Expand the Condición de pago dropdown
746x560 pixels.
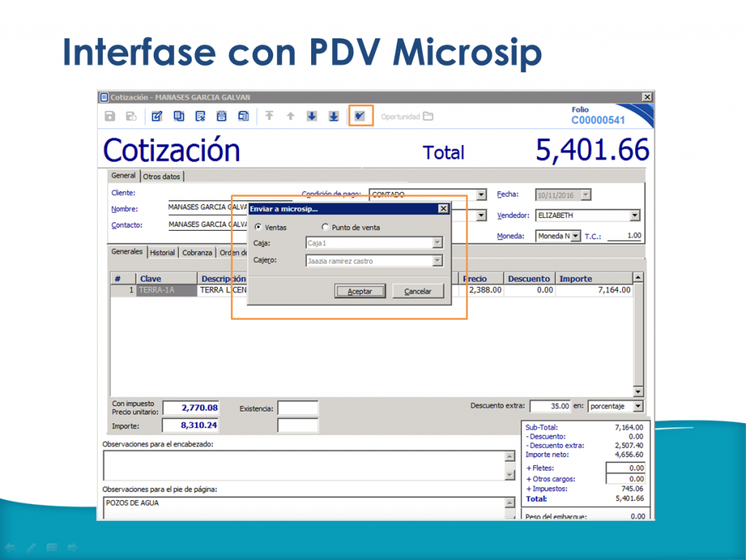coord(482,194)
